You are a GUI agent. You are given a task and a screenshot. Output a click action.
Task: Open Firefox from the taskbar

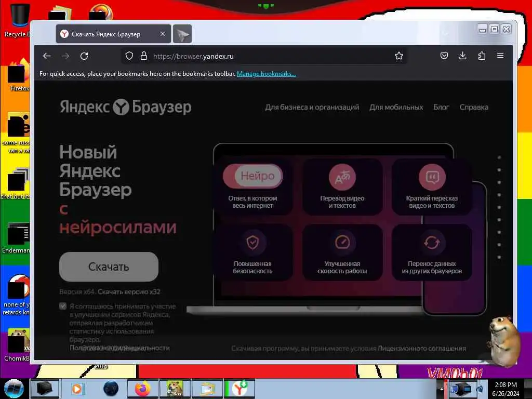click(143, 389)
